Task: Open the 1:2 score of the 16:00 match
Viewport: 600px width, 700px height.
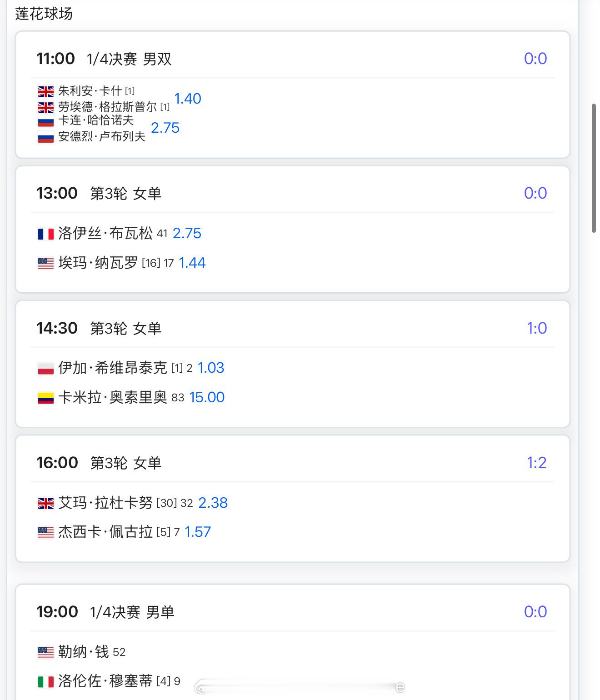Action: (536, 463)
